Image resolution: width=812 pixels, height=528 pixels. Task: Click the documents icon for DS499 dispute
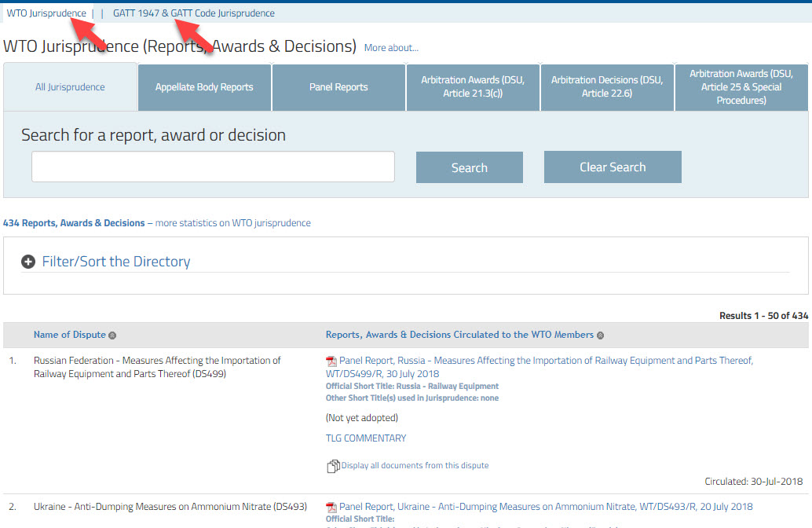(333, 467)
